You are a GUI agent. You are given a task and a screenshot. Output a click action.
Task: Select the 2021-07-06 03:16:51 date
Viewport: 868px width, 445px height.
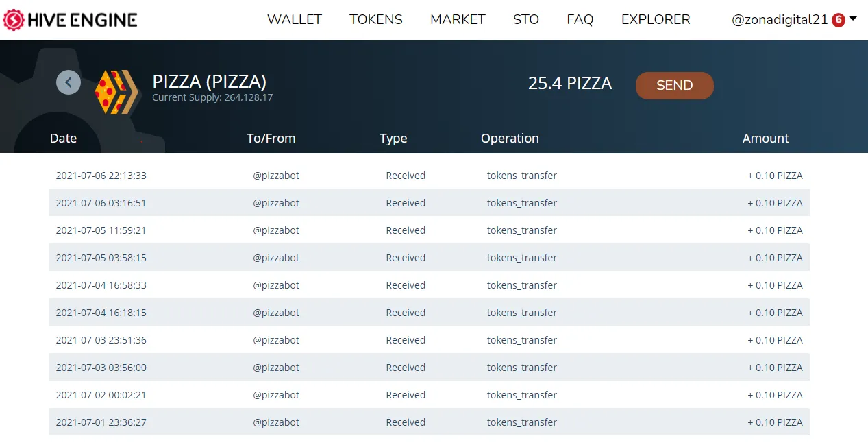pyautogui.click(x=101, y=203)
